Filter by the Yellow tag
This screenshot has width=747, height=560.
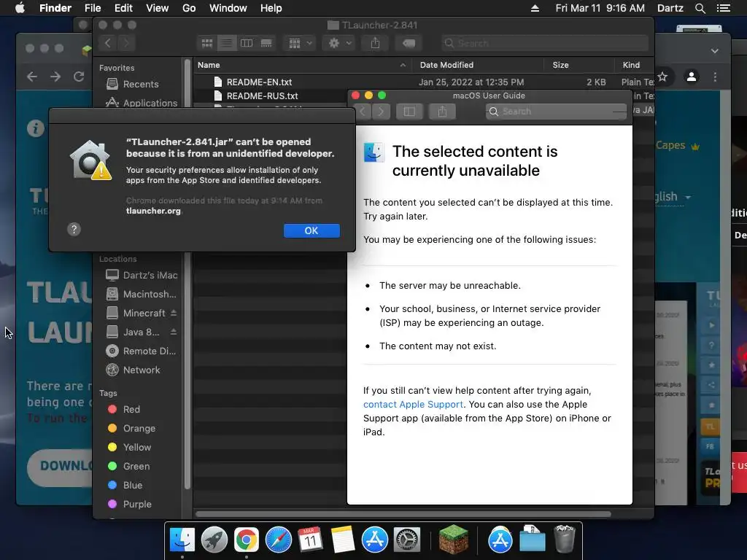tap(130, 448)
